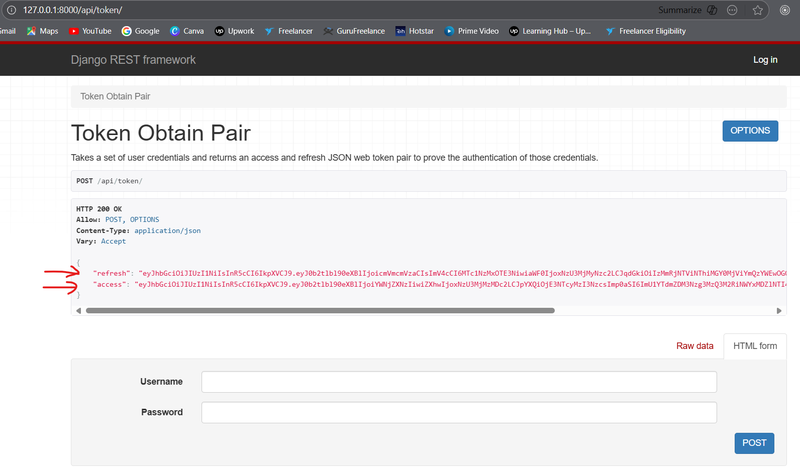Bookmark this page with the star icon

coord(758,10)
